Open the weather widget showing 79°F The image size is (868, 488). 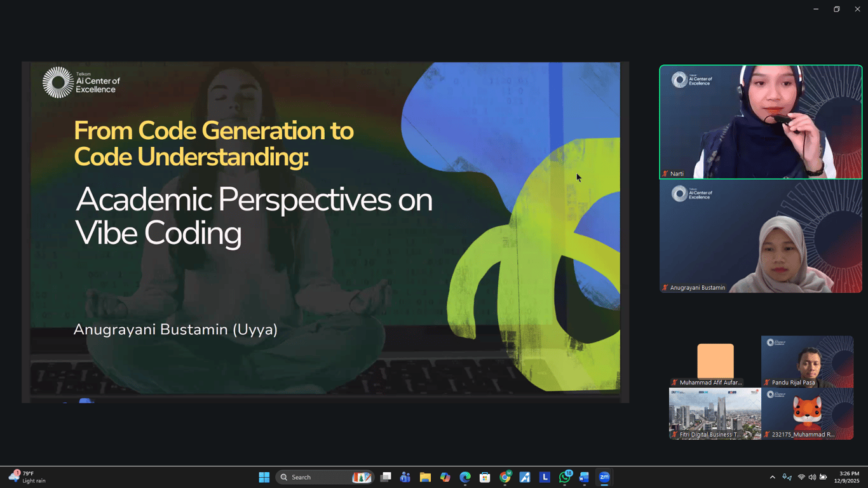click(27, 477)
